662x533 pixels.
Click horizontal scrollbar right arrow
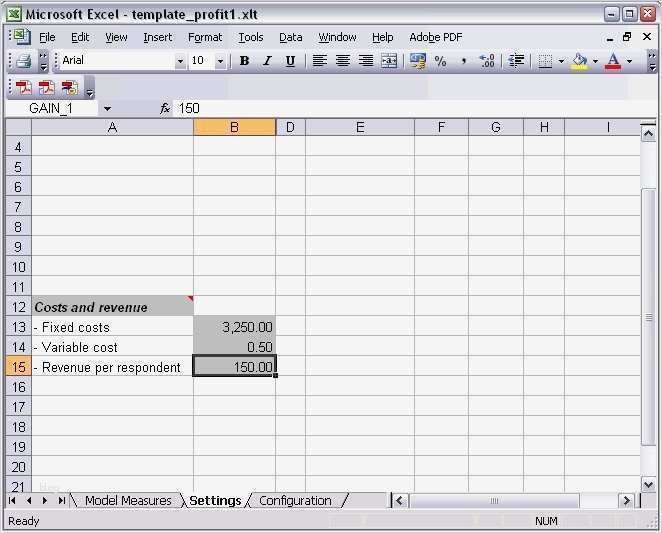627,501
